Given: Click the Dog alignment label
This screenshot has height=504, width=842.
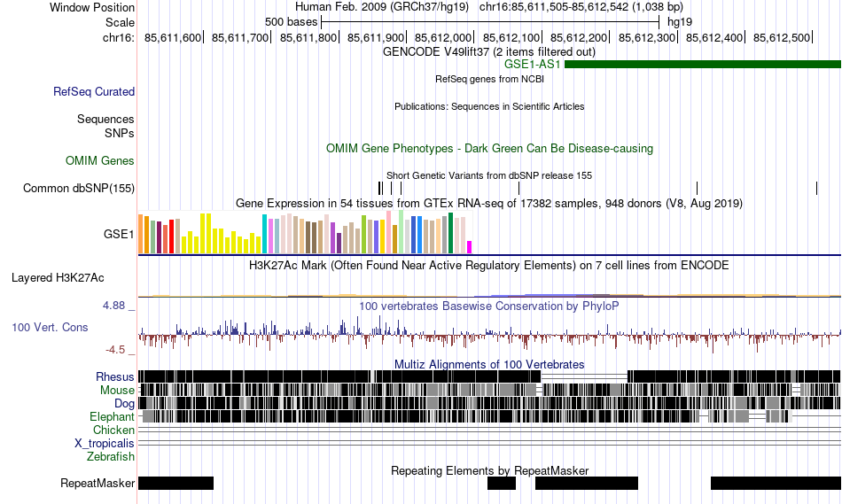Looking at the screenshot, I should pyautogui.click(x=125, y=404).
